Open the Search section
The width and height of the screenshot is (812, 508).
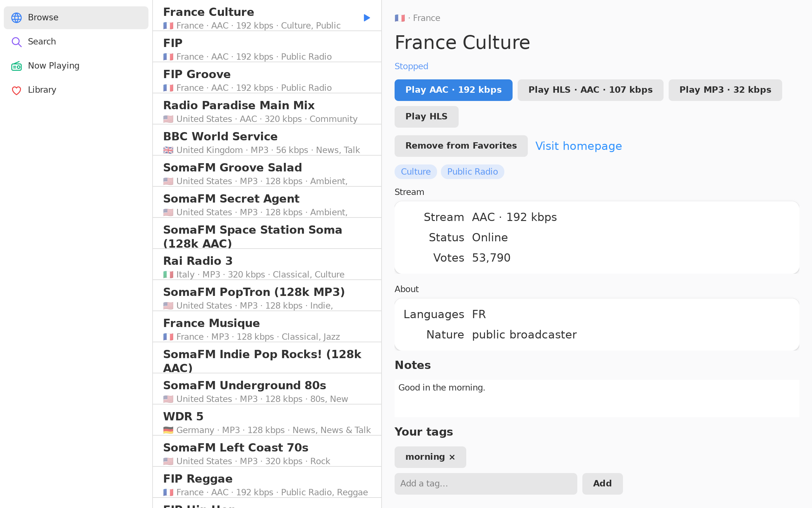76,42
